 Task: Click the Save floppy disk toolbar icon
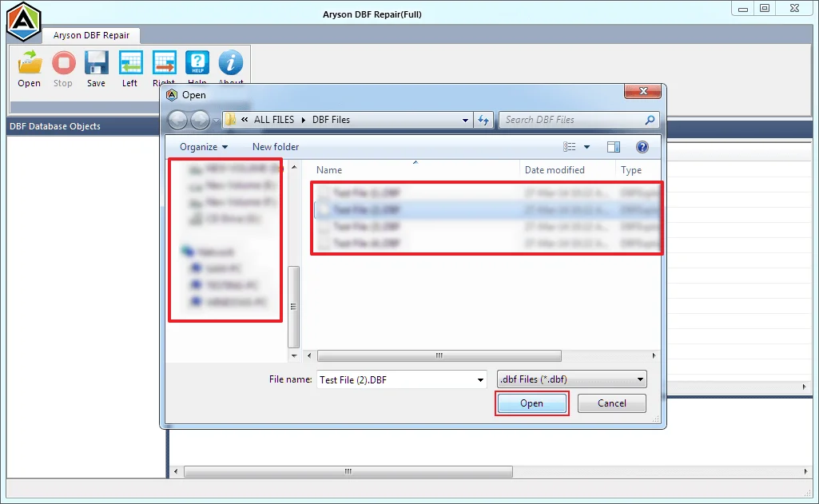click(97, 62)
